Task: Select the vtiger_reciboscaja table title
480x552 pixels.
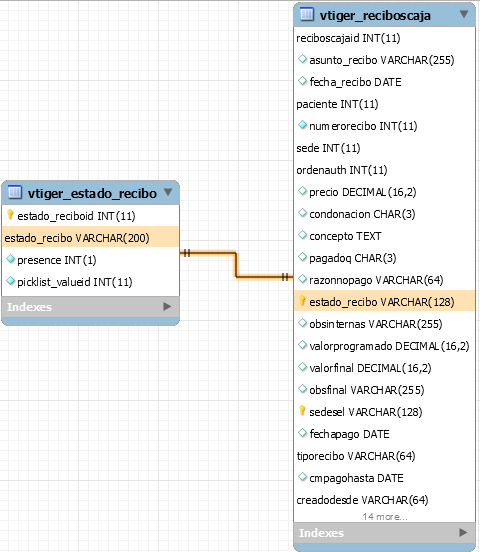Action: click(x=375, y=15)
